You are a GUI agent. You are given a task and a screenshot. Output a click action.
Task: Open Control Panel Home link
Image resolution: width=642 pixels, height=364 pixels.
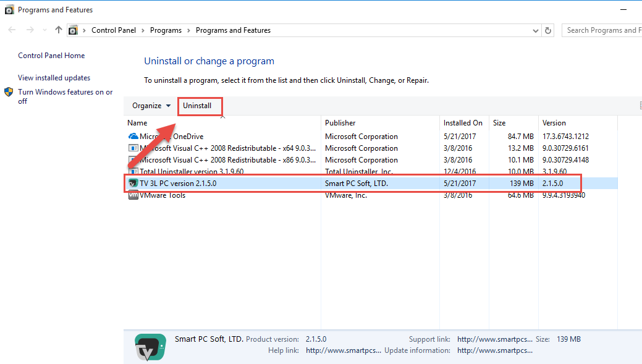(51, 56)
